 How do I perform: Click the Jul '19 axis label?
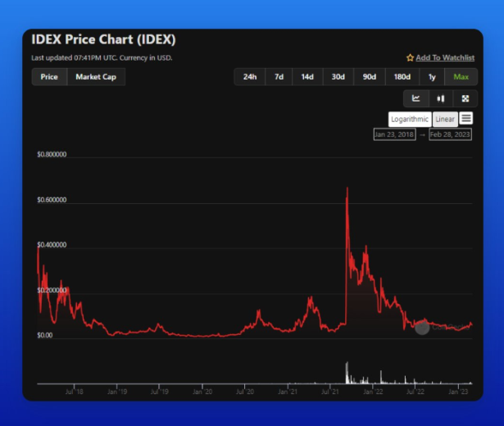point(160,392)
